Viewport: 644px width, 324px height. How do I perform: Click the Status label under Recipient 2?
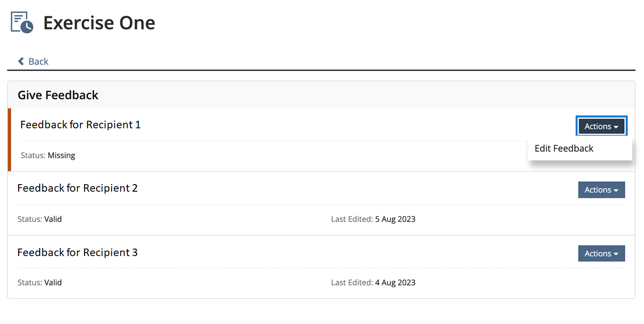coord(30,219)
